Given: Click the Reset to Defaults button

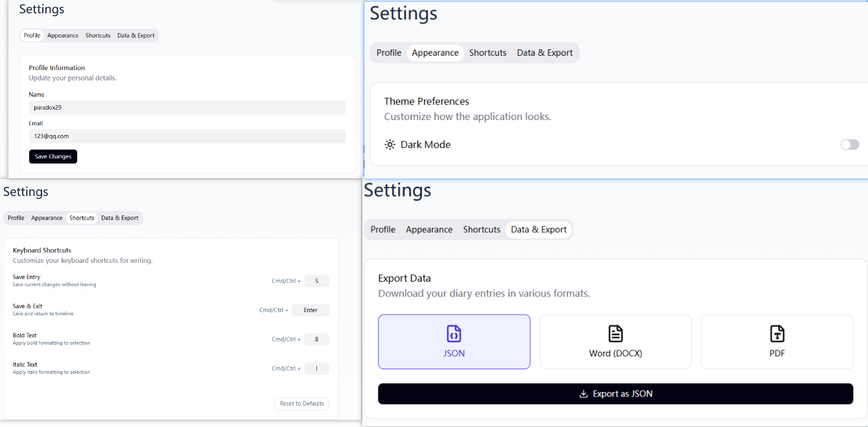Looking at the screenshot, I should 301,404.
